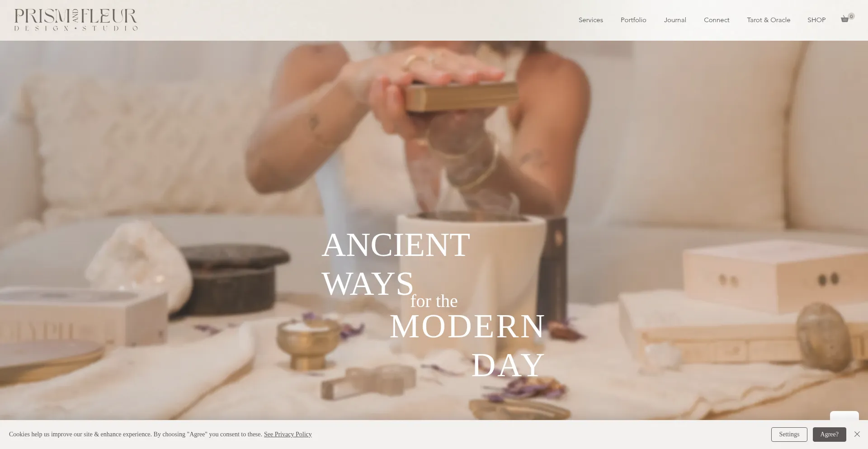Viewport: 868px width, 449px height.
Task: Click the ANCIENT WAYS hero heading
Action: (396, 264)
